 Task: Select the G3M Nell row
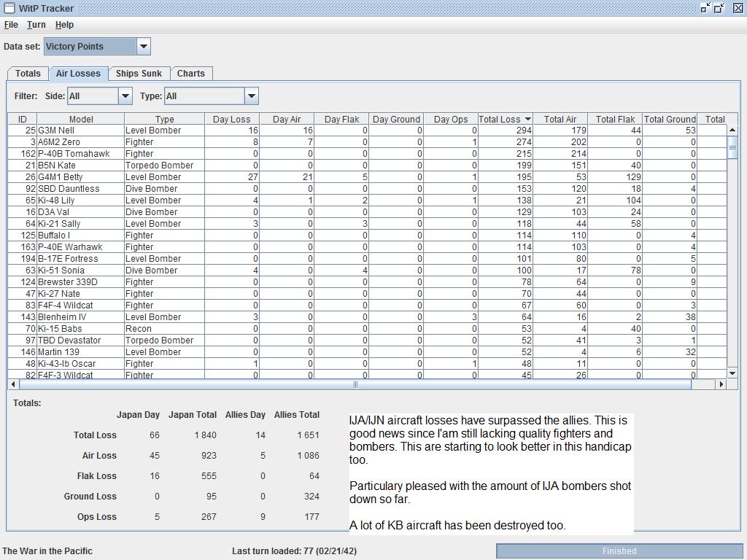point(368,131)
